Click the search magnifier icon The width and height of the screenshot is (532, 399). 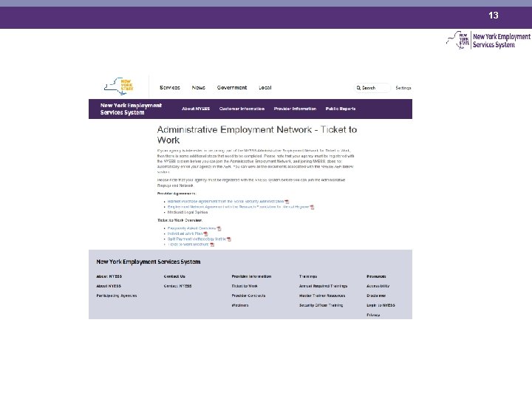pyautogui.click(x=358, y=88)
